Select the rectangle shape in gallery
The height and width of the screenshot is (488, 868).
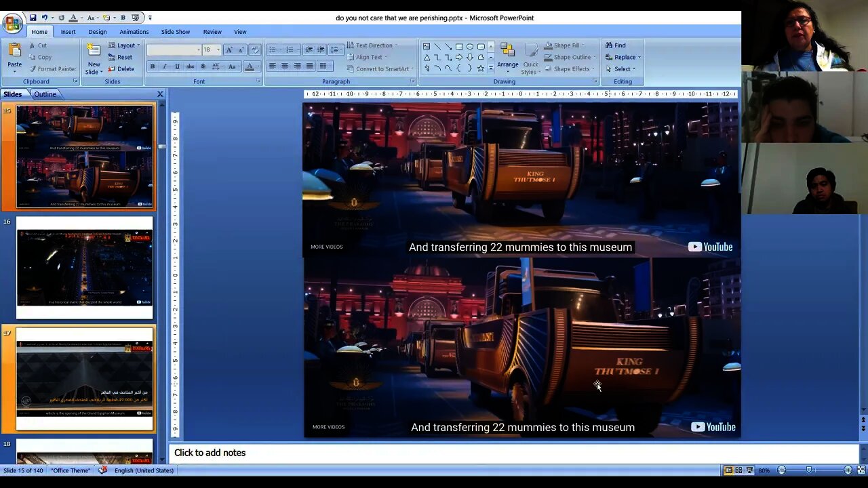coord(459,46)
